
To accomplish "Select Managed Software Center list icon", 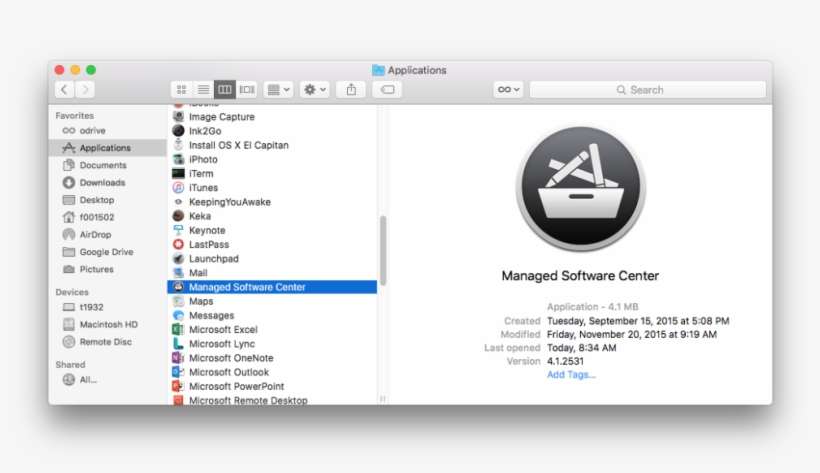I will [178, 287].
